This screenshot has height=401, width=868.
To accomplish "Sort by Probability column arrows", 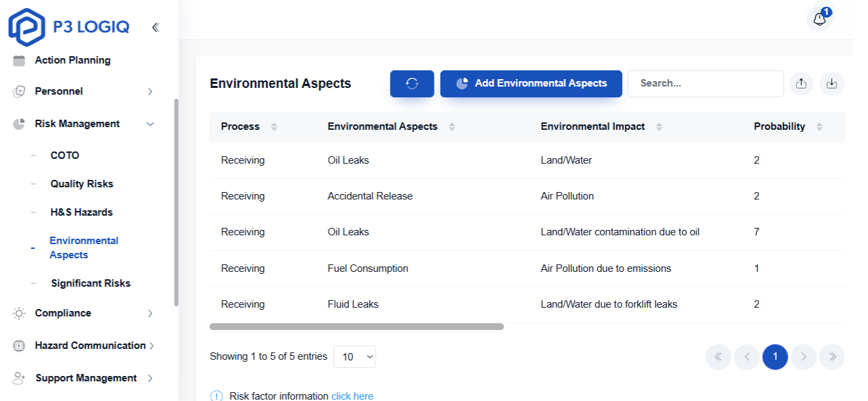I will tap(819, 126).
